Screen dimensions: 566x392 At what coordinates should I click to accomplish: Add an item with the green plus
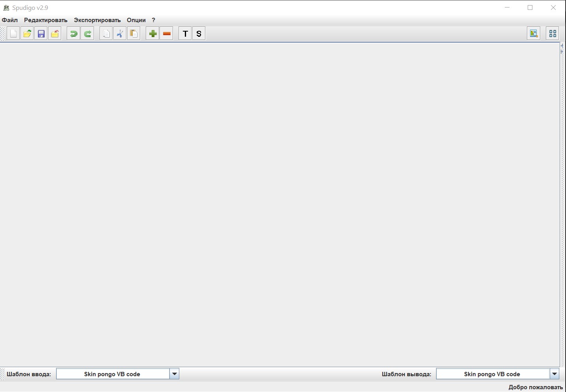click(x=152, y=34)
